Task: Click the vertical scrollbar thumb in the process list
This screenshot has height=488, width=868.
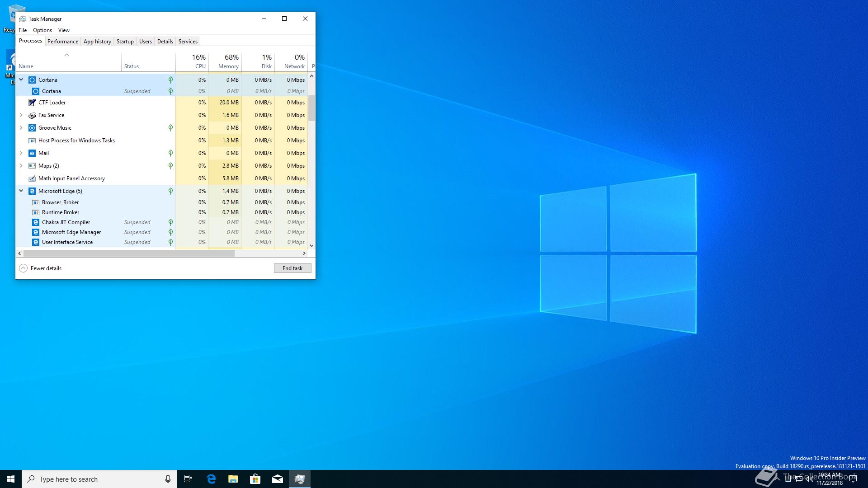Action: [311, 108]
